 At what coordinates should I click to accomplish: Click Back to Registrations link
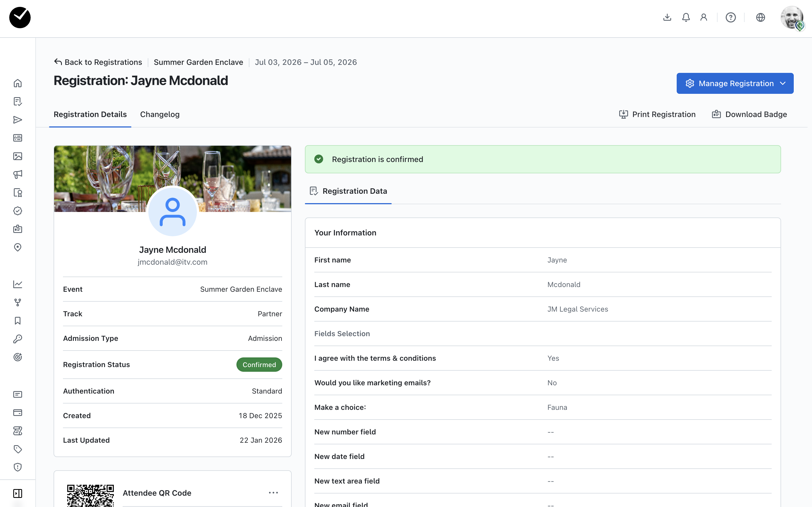click(x=98, y=62)
